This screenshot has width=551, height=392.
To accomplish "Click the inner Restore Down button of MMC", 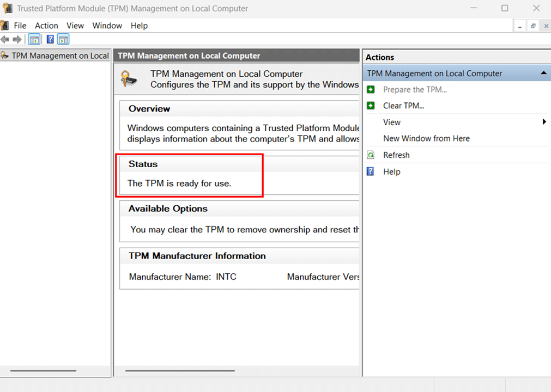I will [x=533, y=26].
